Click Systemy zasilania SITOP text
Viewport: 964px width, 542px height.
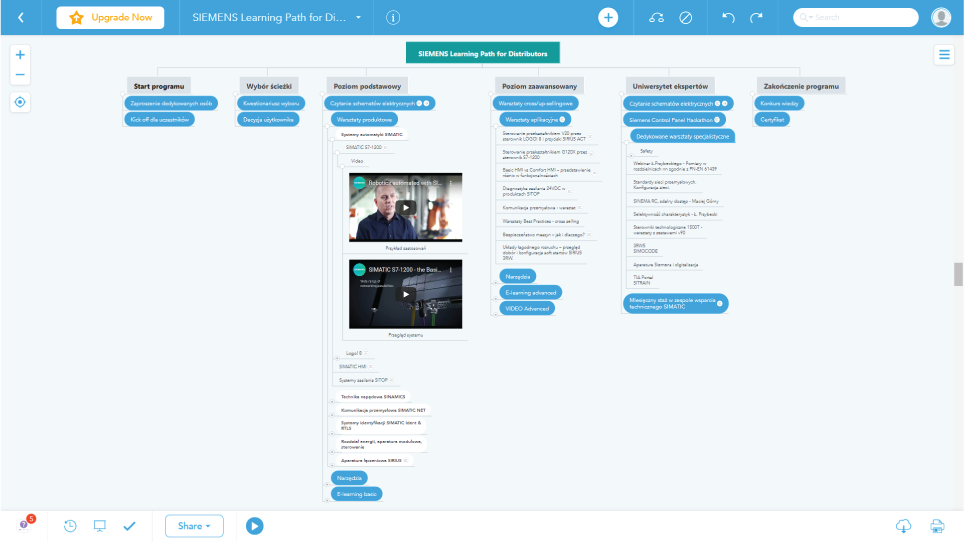pos(363,380)
